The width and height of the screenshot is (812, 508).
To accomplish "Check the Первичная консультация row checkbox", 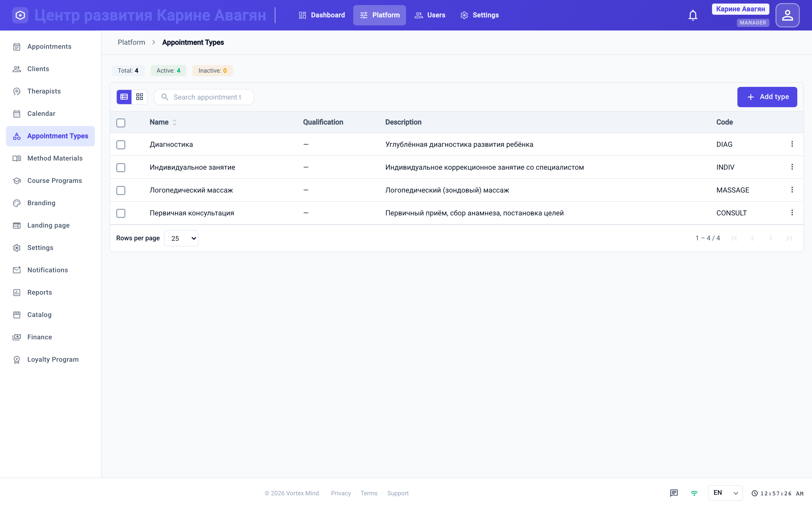I will pos(121,213).
